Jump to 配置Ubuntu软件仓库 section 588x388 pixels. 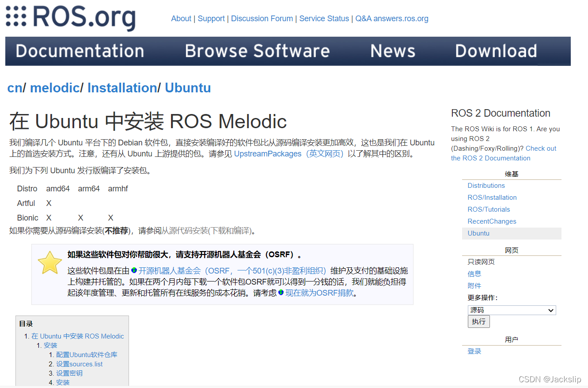[x=87, y=355]
